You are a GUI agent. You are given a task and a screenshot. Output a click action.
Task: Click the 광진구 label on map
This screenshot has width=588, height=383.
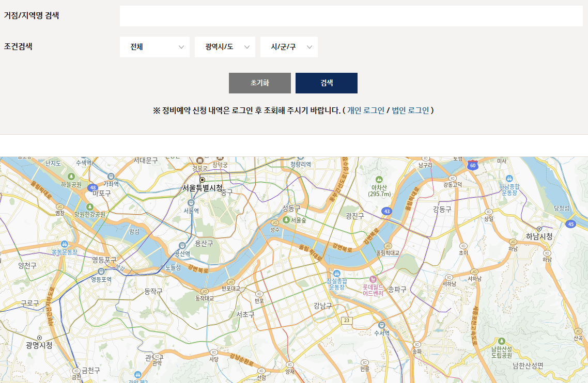[355, 216]
